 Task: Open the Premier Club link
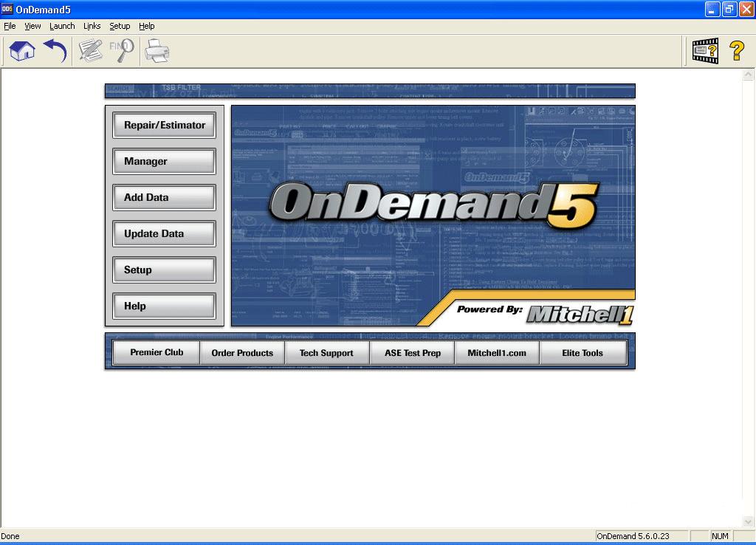tap(157, 352)
